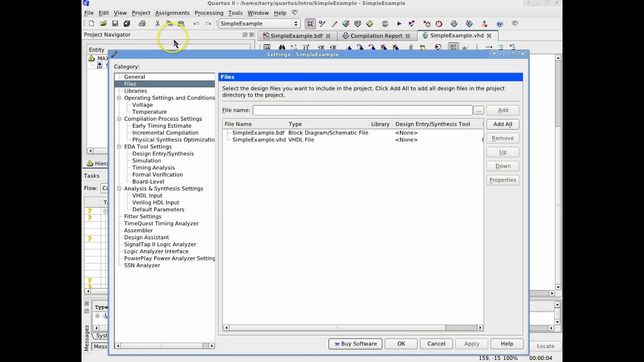Click the Undo arrow icon
Image resolution: width=644 pixels, height=362 pixels.
196,24
